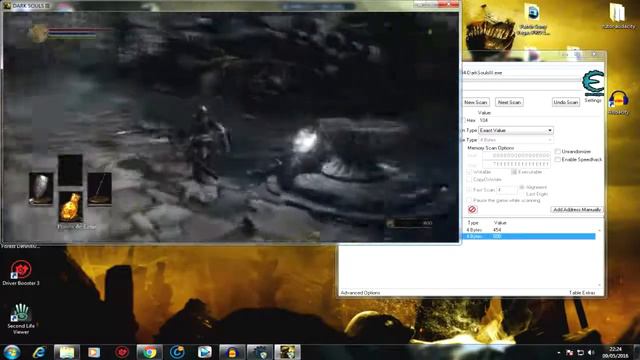
Task: Click the network tray icon
Action: pos(580,352)
